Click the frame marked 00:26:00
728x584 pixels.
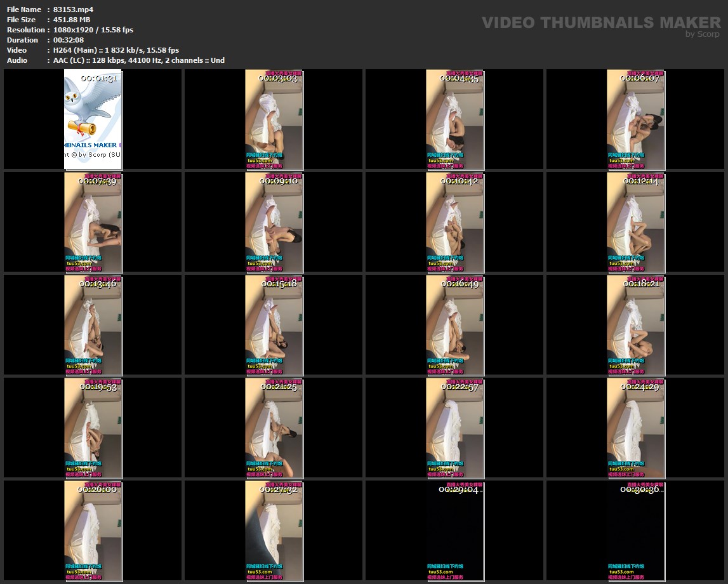click(93, 531)
